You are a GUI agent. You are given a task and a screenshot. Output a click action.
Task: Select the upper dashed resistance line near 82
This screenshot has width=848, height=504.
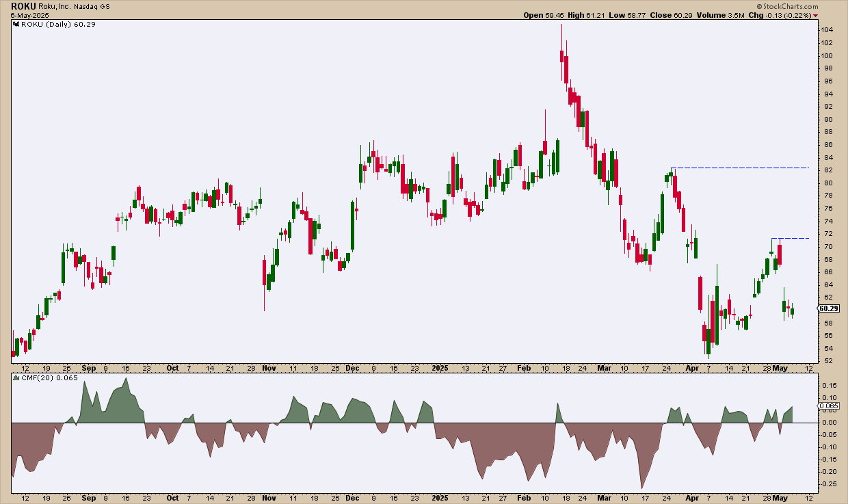coord(741,168)
